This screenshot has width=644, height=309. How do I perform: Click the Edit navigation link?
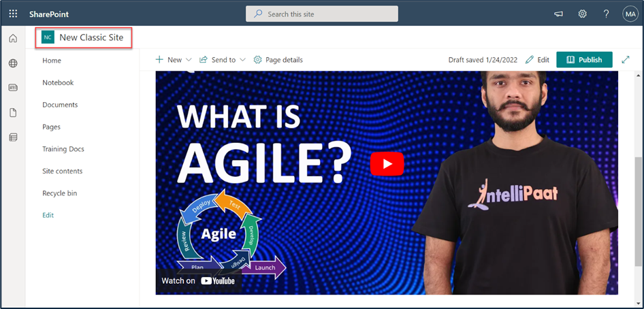(48, 215)
